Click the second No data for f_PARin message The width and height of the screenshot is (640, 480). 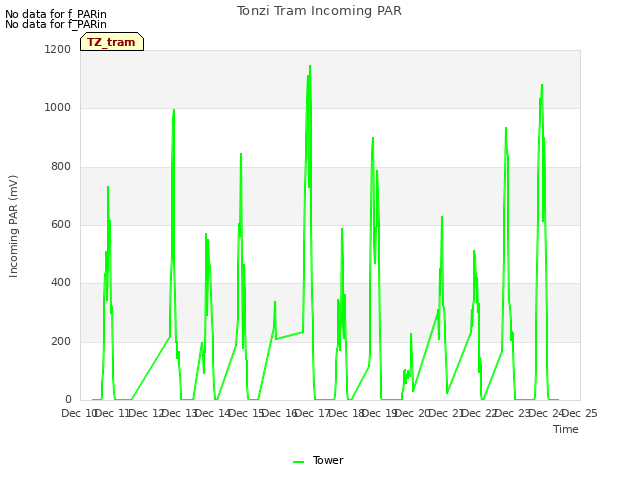pyautogui.click(x=56, y=24)
